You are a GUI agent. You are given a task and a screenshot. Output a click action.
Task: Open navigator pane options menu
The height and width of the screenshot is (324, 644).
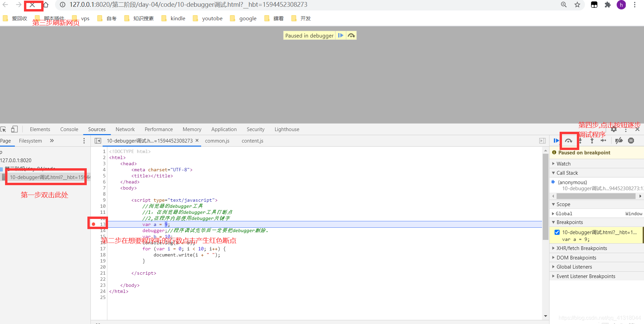pos(84,141)
